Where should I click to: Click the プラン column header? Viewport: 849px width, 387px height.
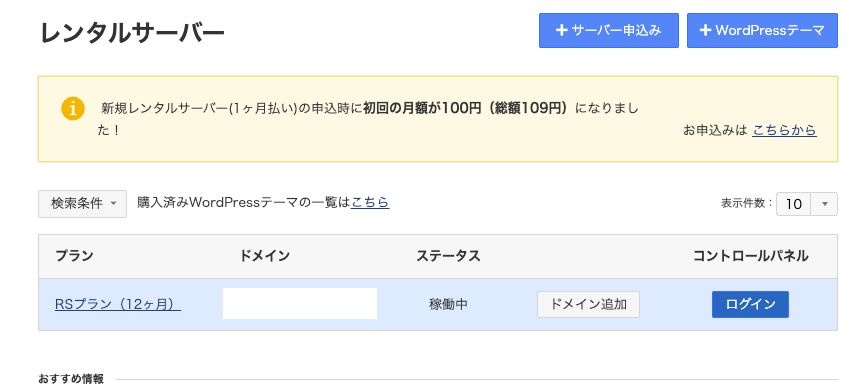click(74, 256)
